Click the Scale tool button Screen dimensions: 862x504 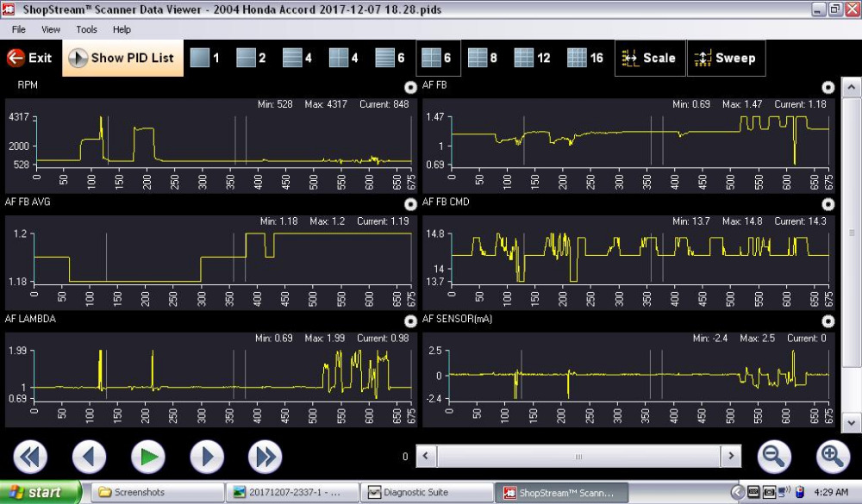point(649,59)
